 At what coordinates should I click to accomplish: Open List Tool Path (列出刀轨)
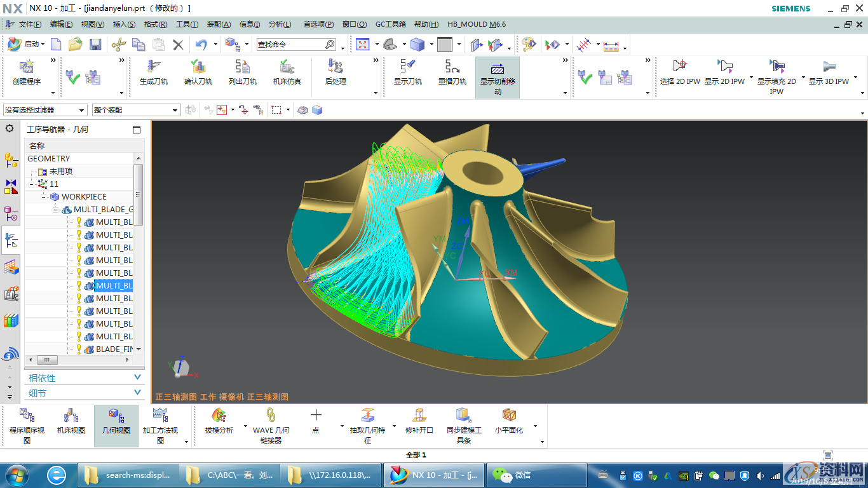pos(242,68)
